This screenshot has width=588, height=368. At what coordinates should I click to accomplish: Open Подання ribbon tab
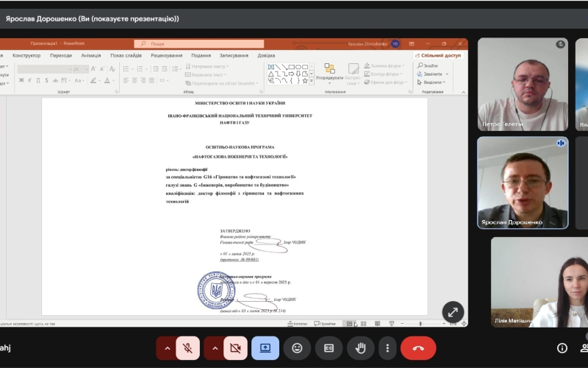click(x=201, y=56)
